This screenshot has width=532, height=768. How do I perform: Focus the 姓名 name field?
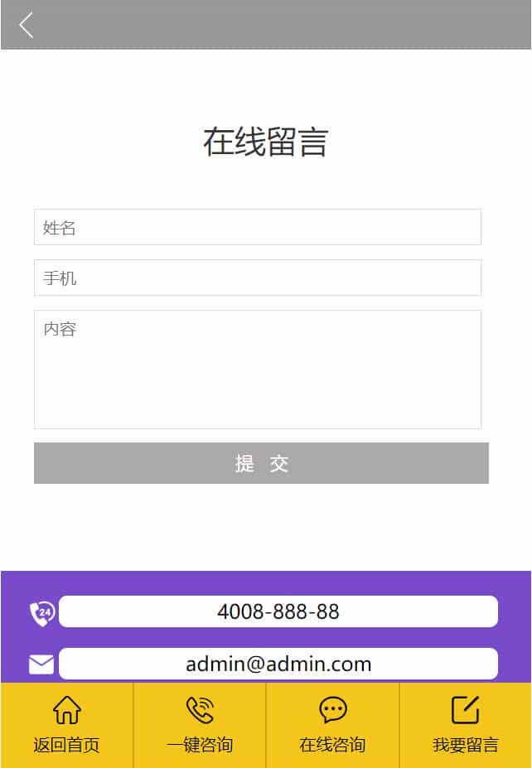click(x=258, y=227)
